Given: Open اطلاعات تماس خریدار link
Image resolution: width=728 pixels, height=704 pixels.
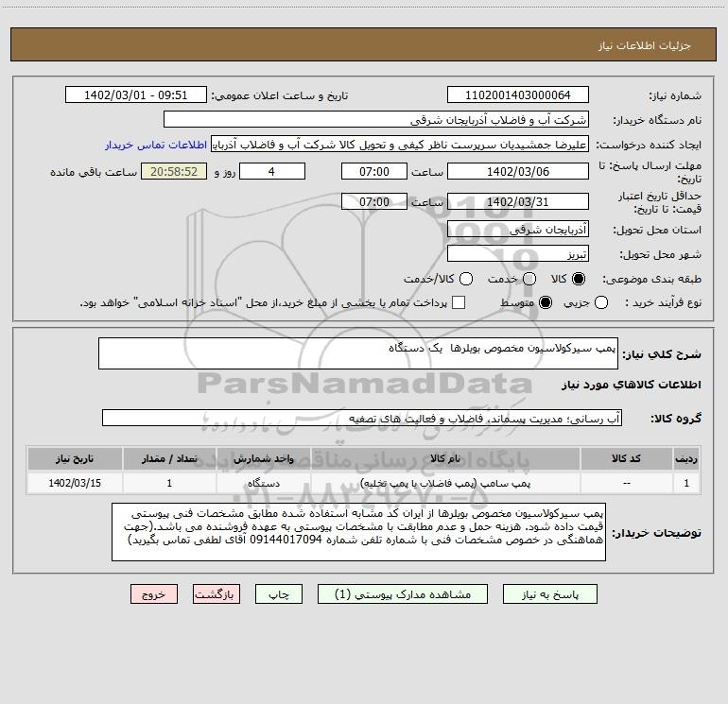Looking at the screenshot, I should 156,145.
